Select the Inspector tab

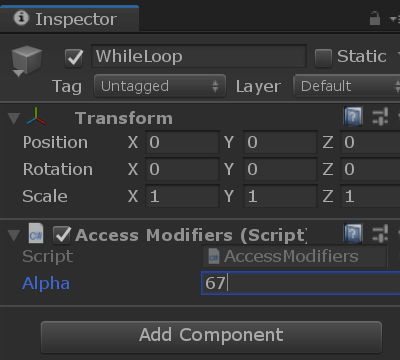pyautogui.click(x=69, y=19)
